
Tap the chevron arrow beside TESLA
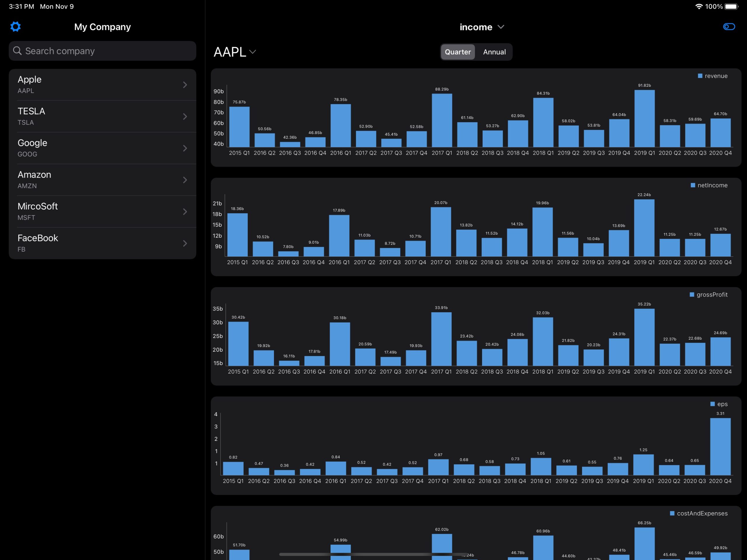185,116
